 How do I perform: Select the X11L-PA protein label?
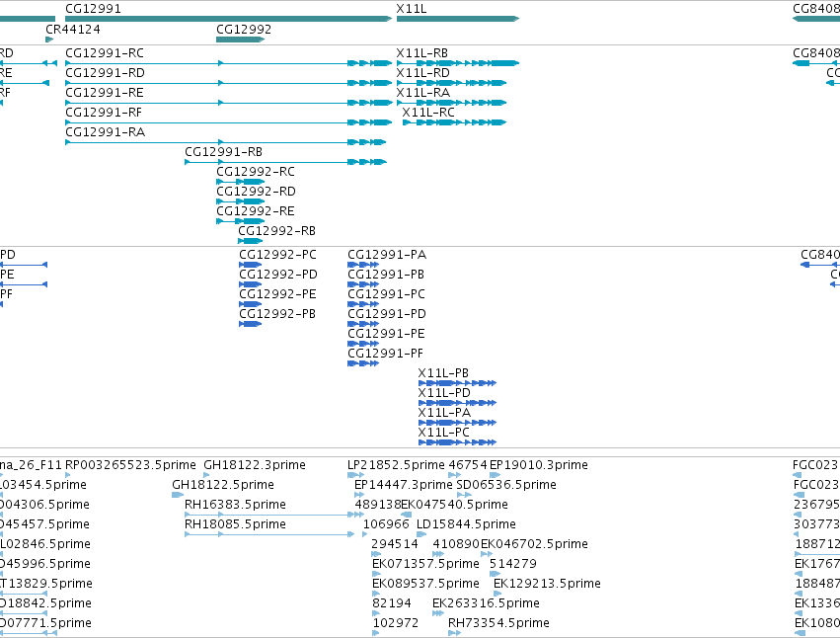[x=444, y=413]
